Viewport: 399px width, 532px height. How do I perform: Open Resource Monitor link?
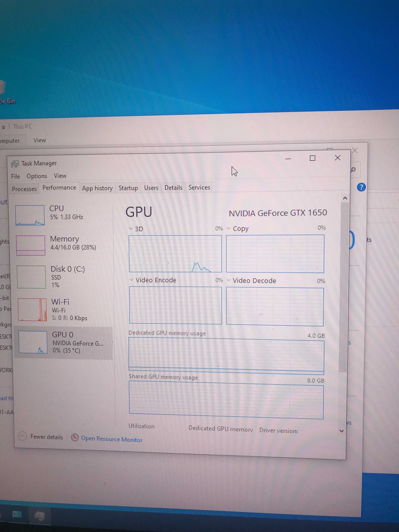pos(112,439)
